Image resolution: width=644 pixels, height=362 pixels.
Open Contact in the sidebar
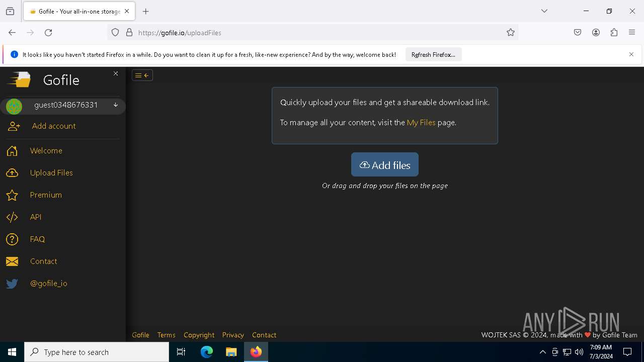(x=43, y=261)
